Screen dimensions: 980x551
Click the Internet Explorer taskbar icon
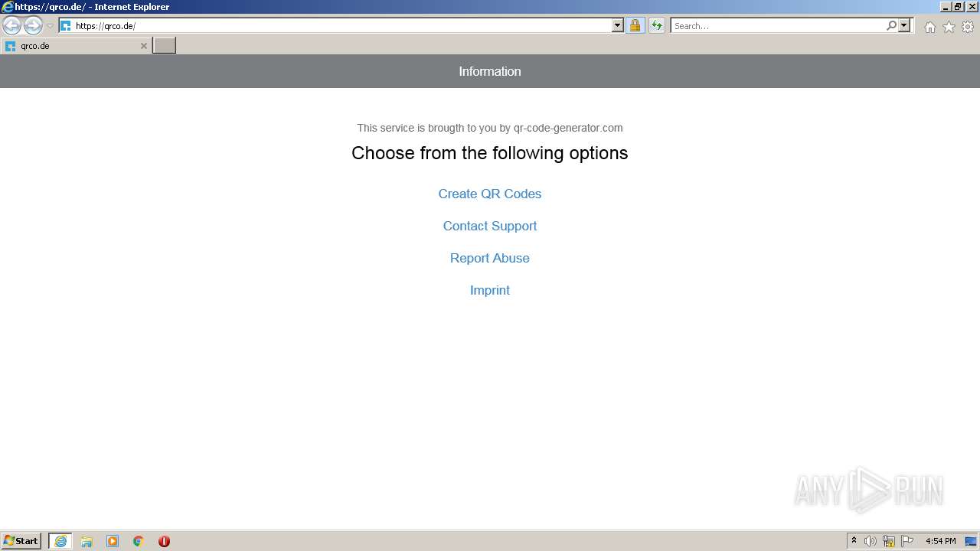click(60, 541)
